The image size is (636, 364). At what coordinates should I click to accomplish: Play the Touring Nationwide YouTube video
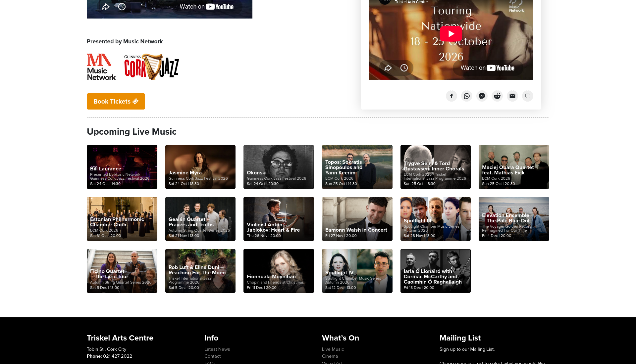point(451,34)
